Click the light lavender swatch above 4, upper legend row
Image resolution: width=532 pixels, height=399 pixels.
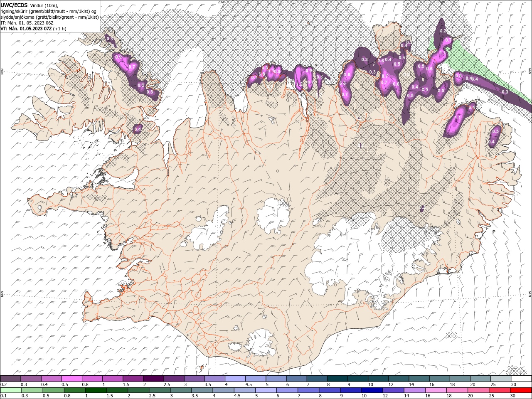coord(235,379)
